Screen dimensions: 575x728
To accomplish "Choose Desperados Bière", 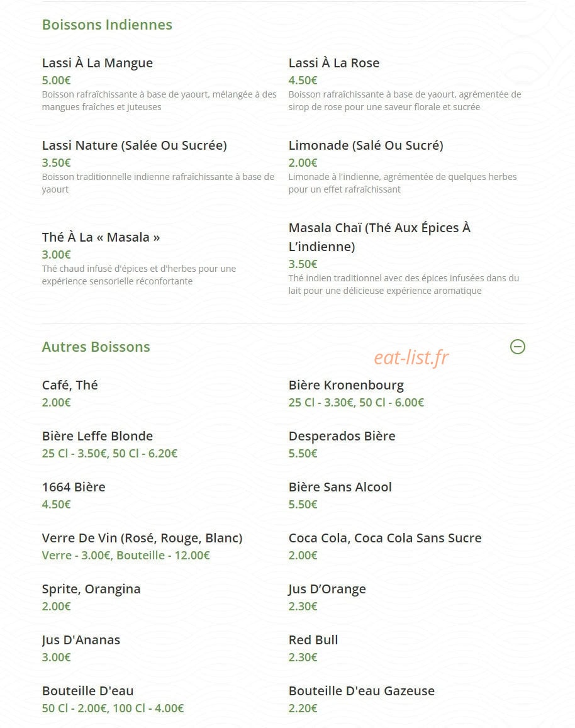I will (342, 436).
